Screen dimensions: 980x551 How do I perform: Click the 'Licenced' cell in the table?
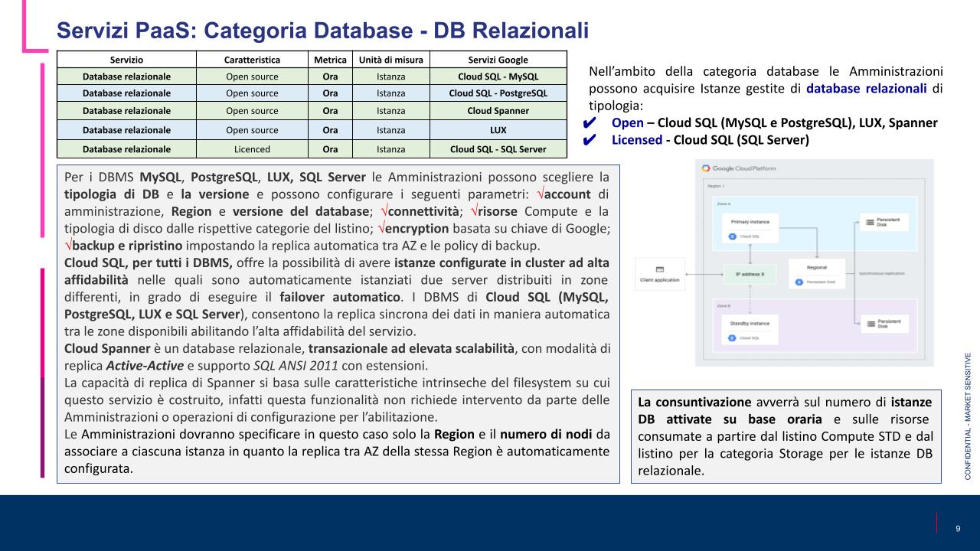[x=252, y=149]
